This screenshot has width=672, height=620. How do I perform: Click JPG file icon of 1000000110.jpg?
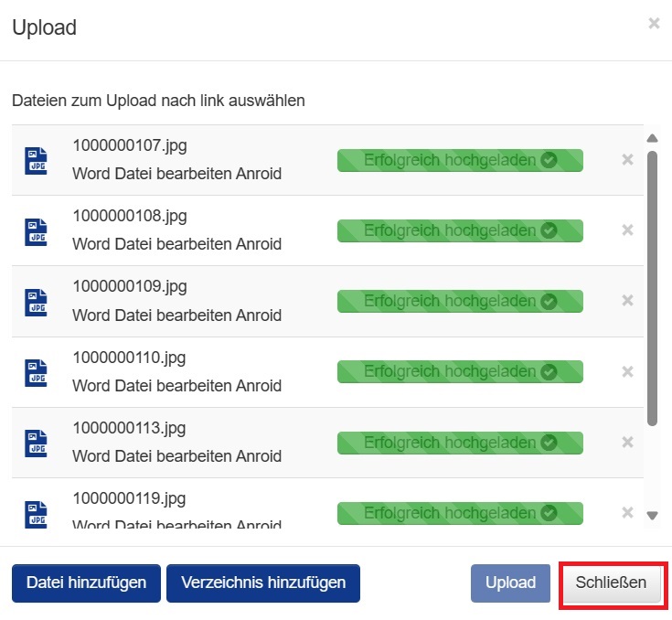point(36,372)
